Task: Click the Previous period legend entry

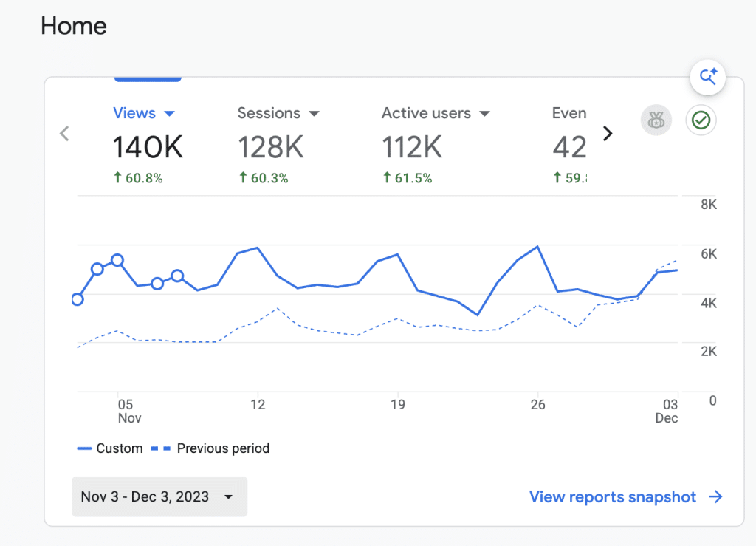Action: click(x=210, y=448)
